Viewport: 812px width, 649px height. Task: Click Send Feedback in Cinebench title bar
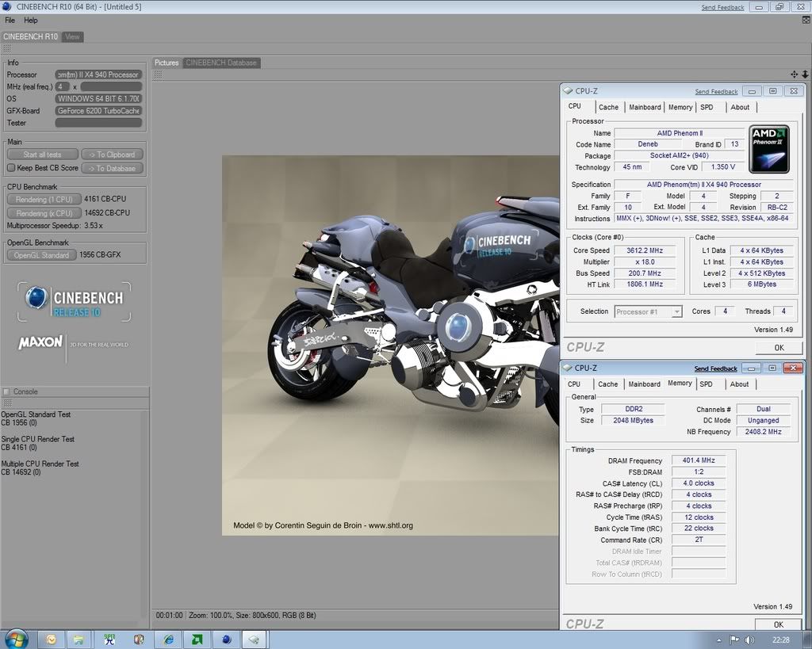[x=722, y=7]
